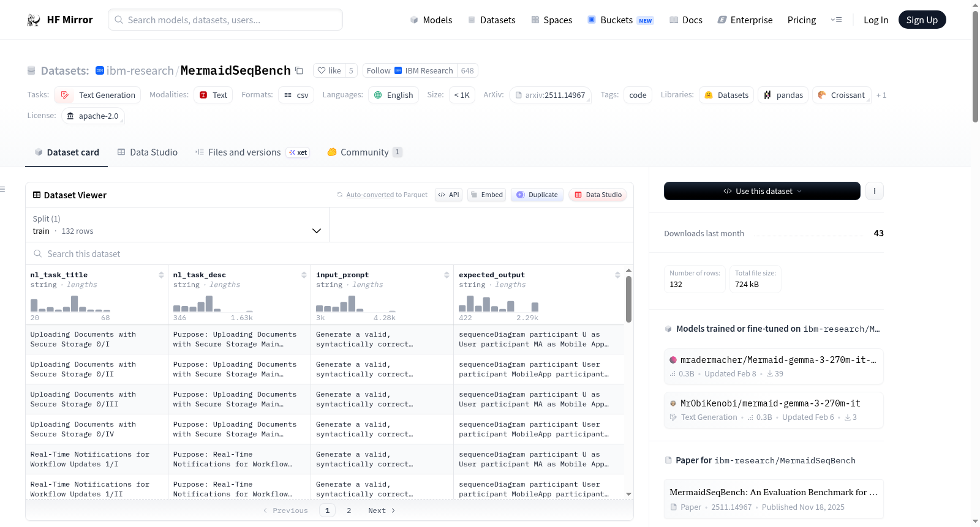This screenshot has height=527, width=980.
Task: Click the Croissant library tag
Action: (842, 95)
